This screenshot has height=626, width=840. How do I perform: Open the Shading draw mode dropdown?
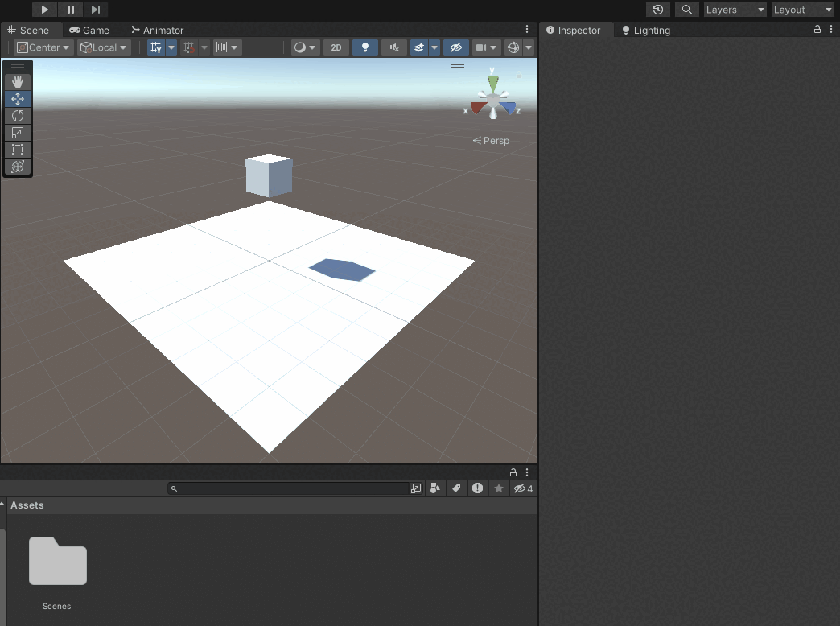pos(305,47)
